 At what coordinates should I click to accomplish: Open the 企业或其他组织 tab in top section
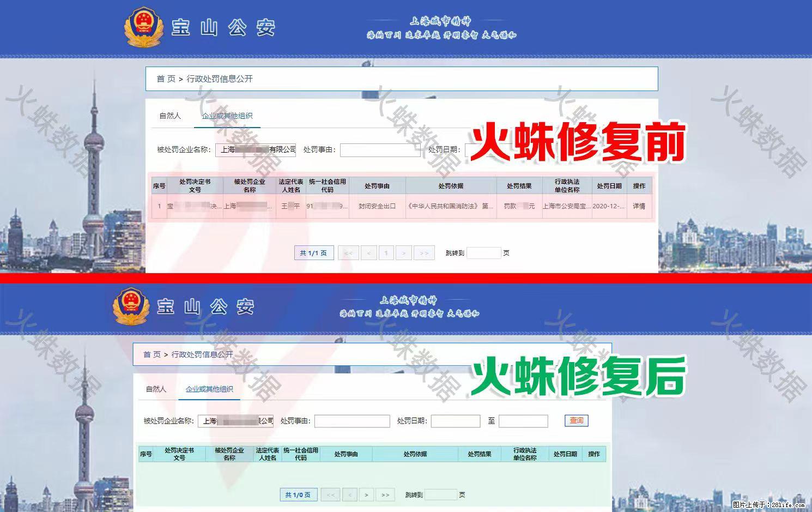click(x=227, y=116)
